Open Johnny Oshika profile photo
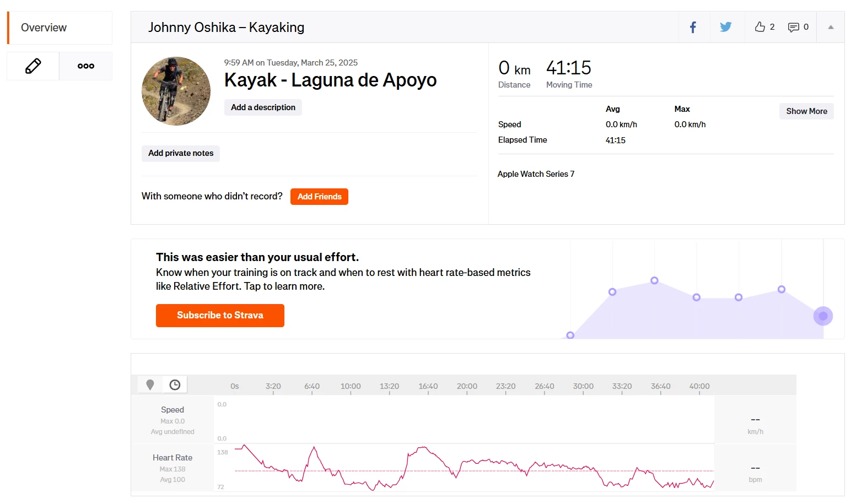 pyautogui.click(x=176, y=91)
